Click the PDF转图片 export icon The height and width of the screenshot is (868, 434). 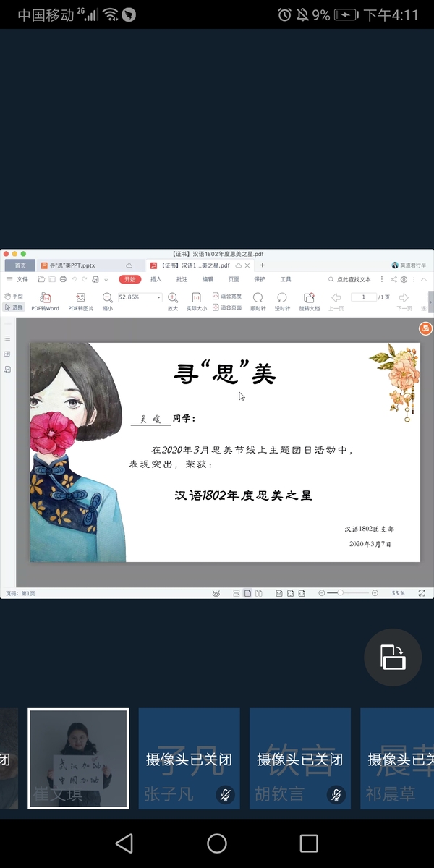coord(80,298)
